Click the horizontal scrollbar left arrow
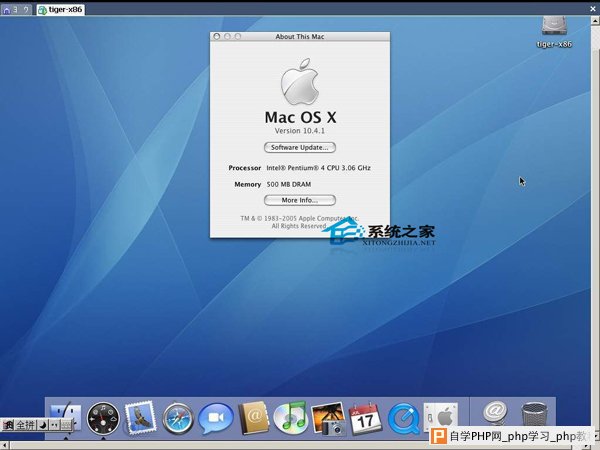 coord(5,445)
